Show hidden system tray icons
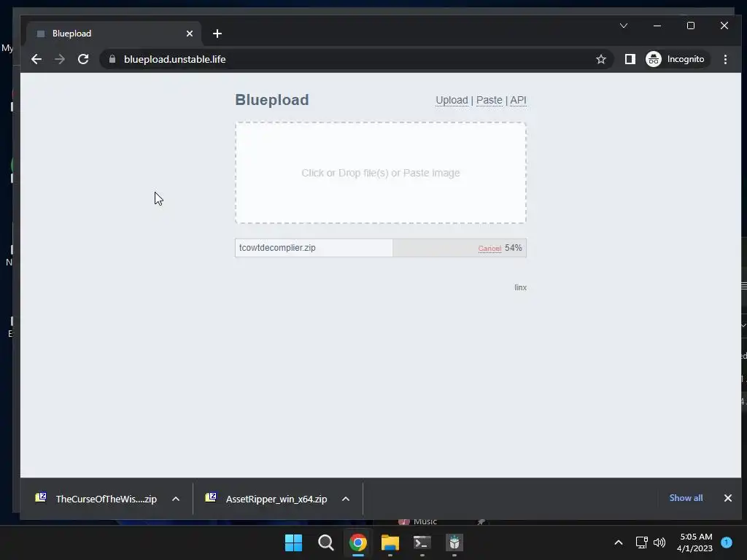This screenshot has height=560, width=747. click(619, 542)
